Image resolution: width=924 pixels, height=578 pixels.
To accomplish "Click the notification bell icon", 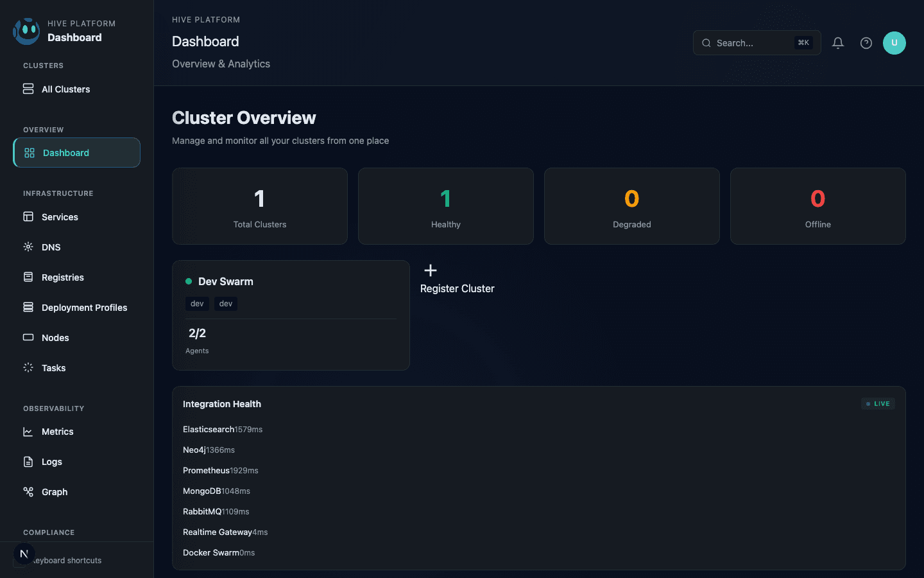I will click(x=838, y=43).
